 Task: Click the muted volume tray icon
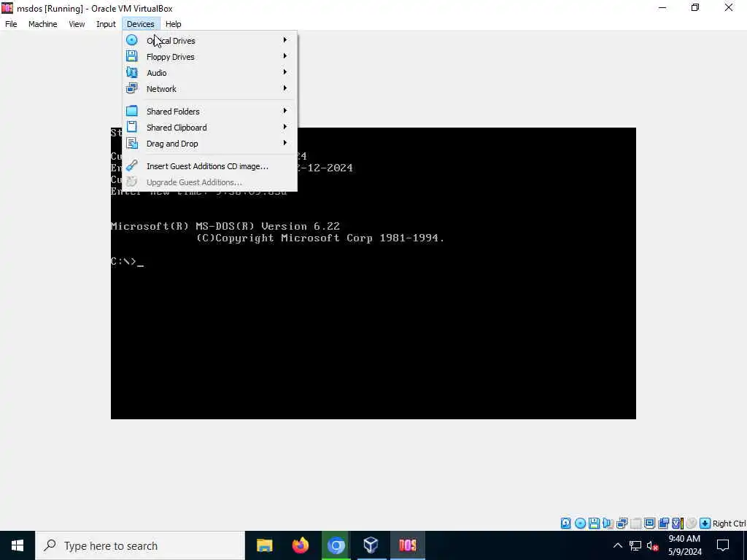click(653, 545)
